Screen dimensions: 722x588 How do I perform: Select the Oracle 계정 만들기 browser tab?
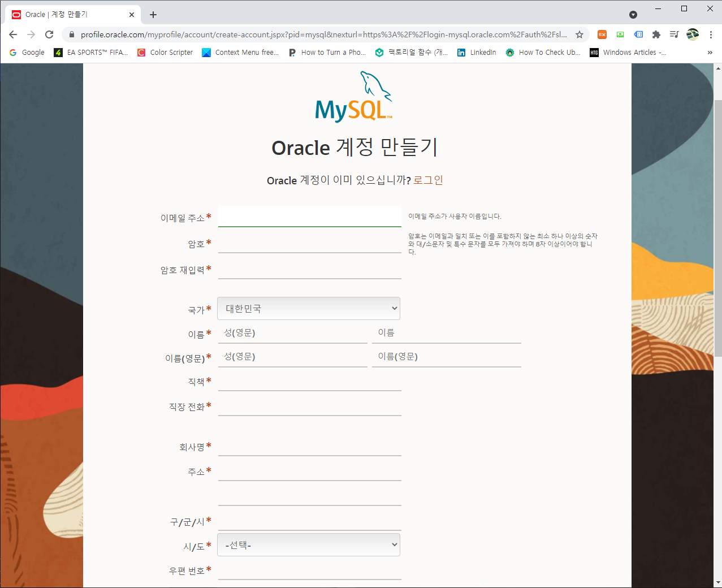tap(74, 15)
